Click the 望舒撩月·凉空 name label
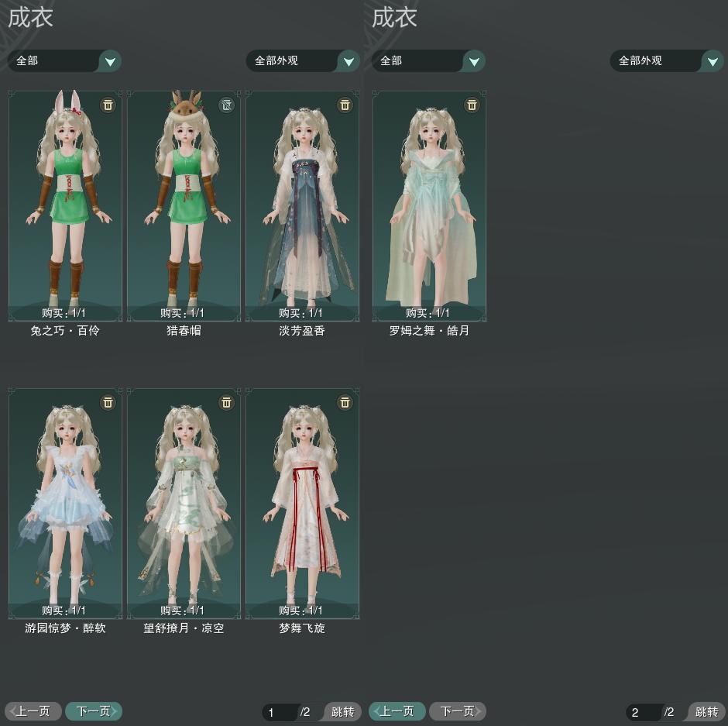The width and height of the screenshot is (728, 726). coord(184,628)
